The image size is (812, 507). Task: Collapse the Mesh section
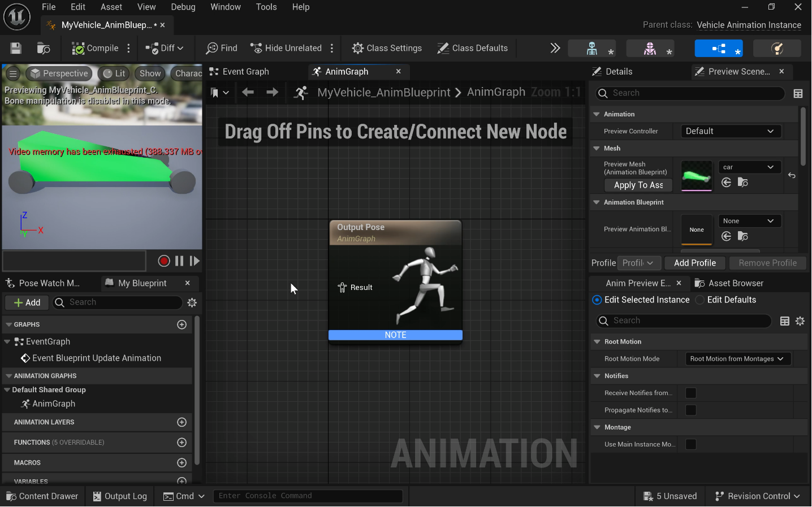[597, 149]
